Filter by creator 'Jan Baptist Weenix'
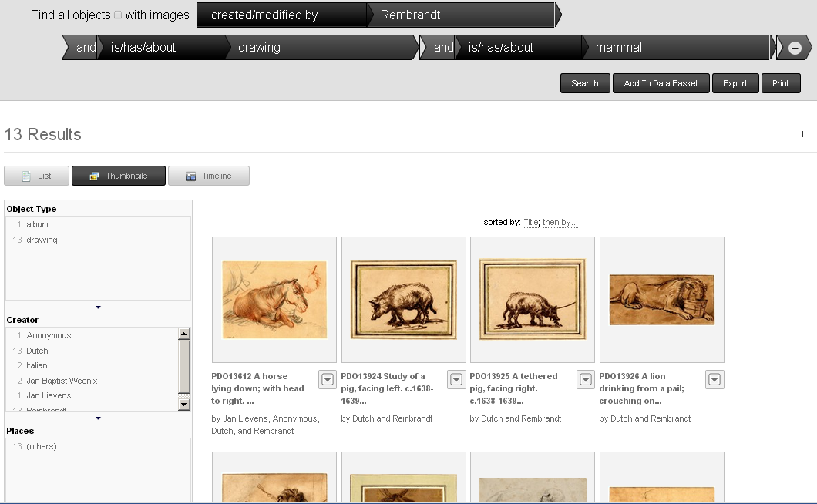The image size is (817, 504). point(62,381)
